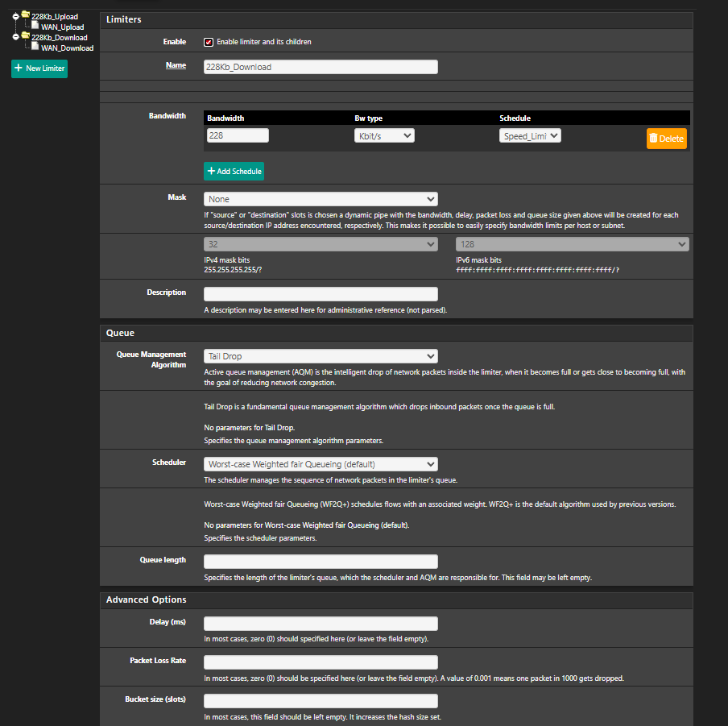Viewport: 728px width, 726px height.
Task: Select the 228Kb_Download limiter in tree
Action: tap(60, 38)
